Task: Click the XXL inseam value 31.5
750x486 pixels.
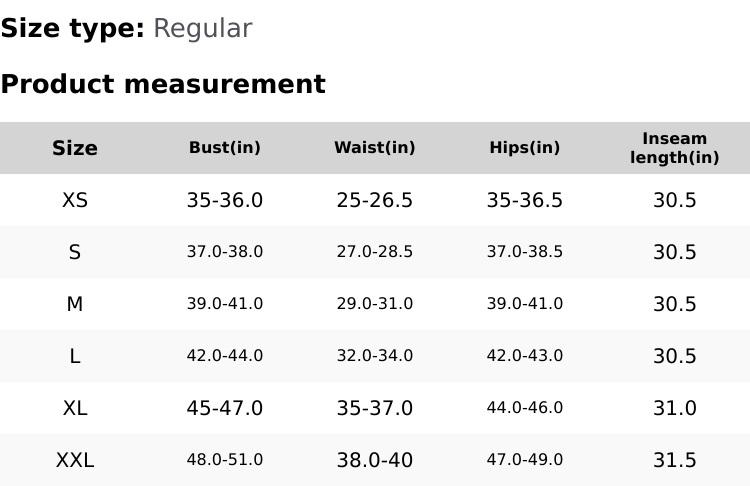Action: click(x=675, y=460)
